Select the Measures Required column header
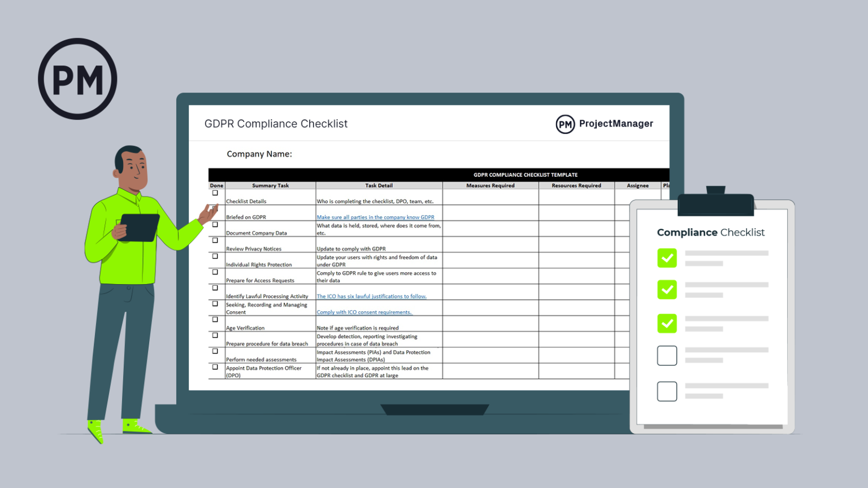The image size is (868, 488). click(x=489, y=185)
